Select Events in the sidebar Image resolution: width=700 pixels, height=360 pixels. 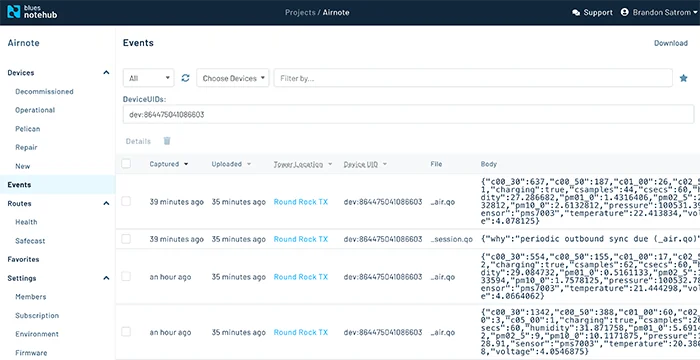(58, 184)
